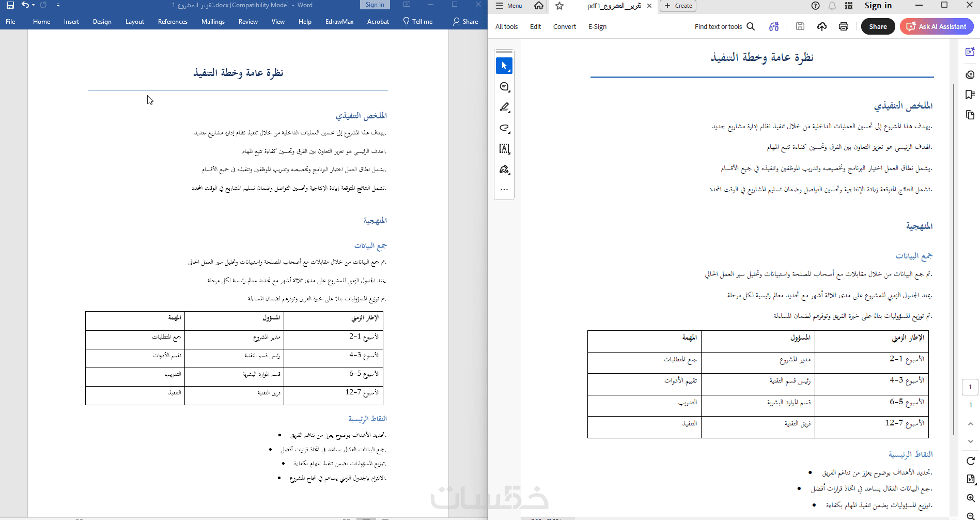Go to the Layout tab in Word
Image resolution: width=980 pixels, height=520 pixels.
135,22
